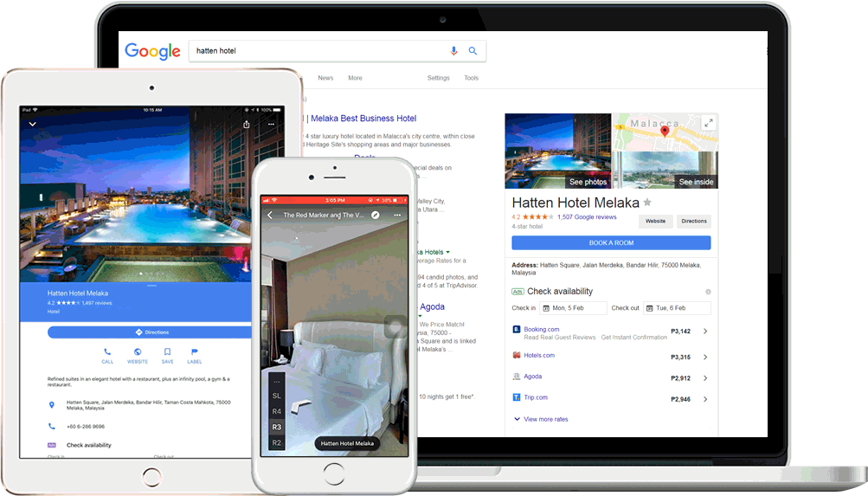Select floor R2 in iPhone level picker
This screenshot has height=496, width=868.
[277, 443]
